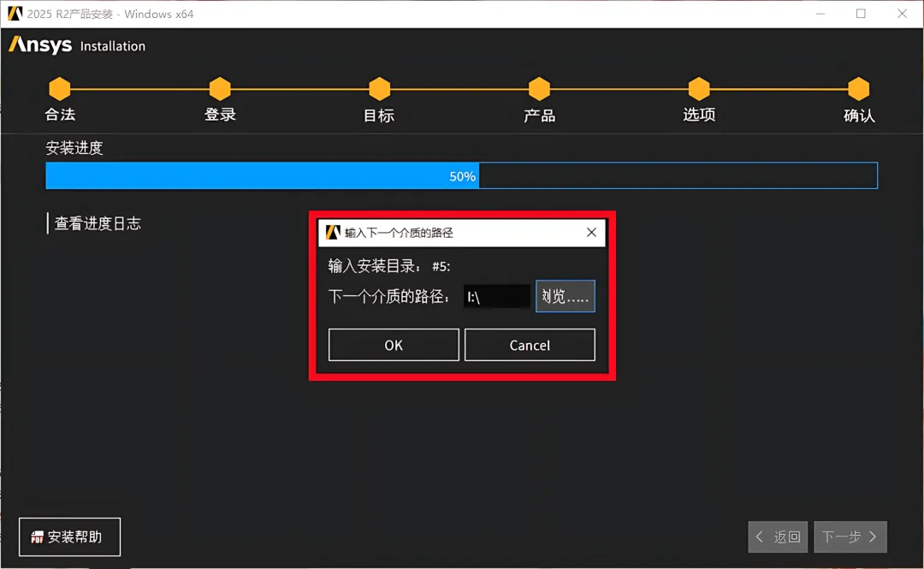Click the 下一步 next button
The width and height of the screenshot is (924, 569).
850,536
